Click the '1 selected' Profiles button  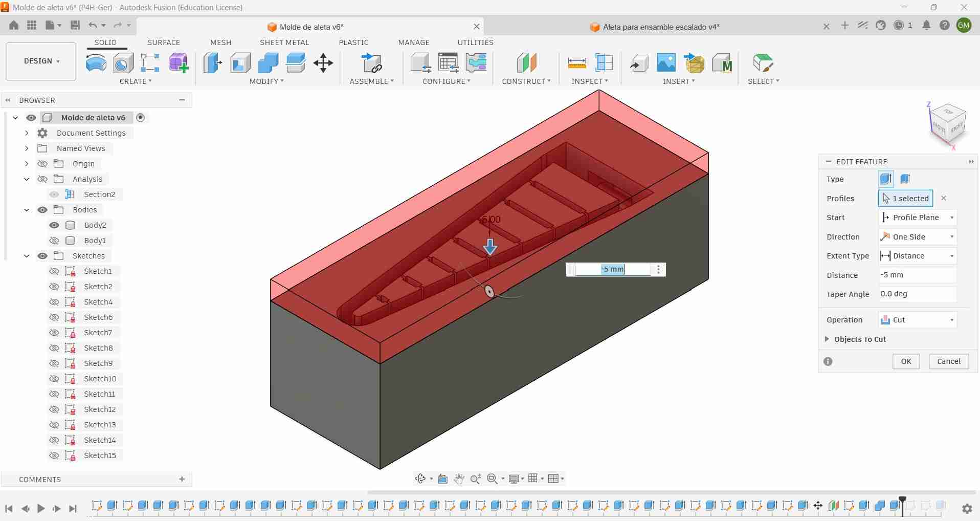[x=906, y=198]
